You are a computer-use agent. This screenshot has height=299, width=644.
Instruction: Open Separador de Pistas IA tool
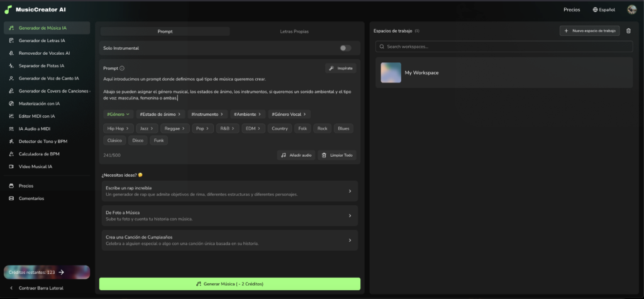(42, 65)
